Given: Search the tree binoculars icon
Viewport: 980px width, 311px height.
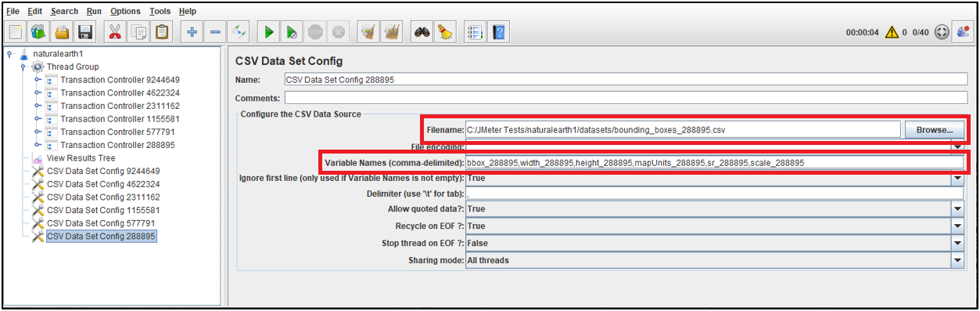Looking at the screenshot, I should coord(422,32).
